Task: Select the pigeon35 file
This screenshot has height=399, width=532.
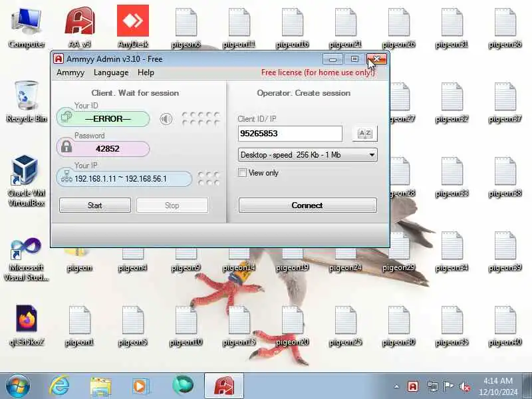Action: click(452, 327)
